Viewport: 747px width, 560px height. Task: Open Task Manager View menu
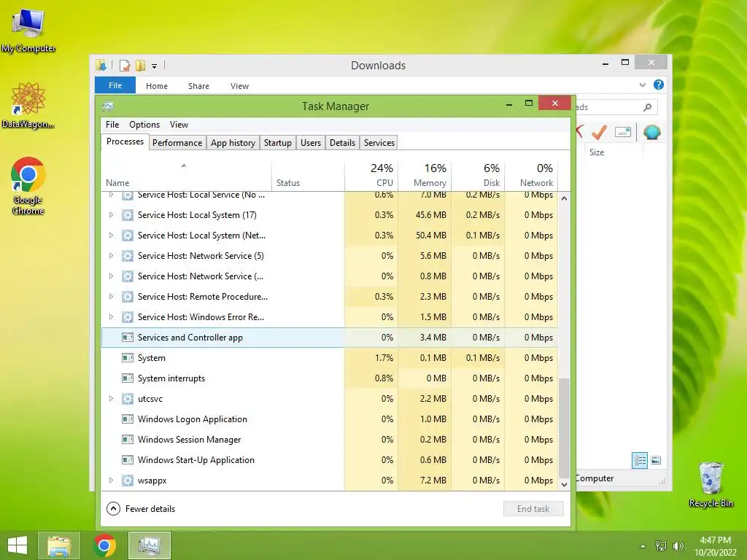(x=179, y=124)
